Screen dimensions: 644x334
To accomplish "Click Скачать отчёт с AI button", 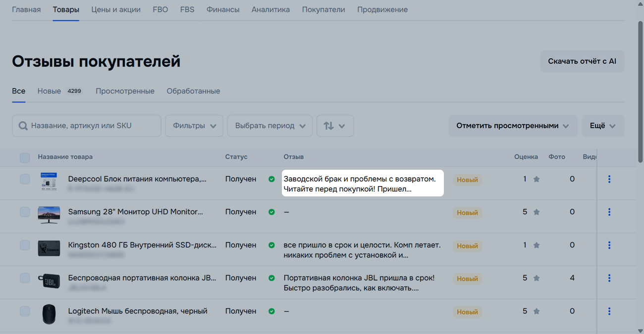I will (x=582, y=61).
